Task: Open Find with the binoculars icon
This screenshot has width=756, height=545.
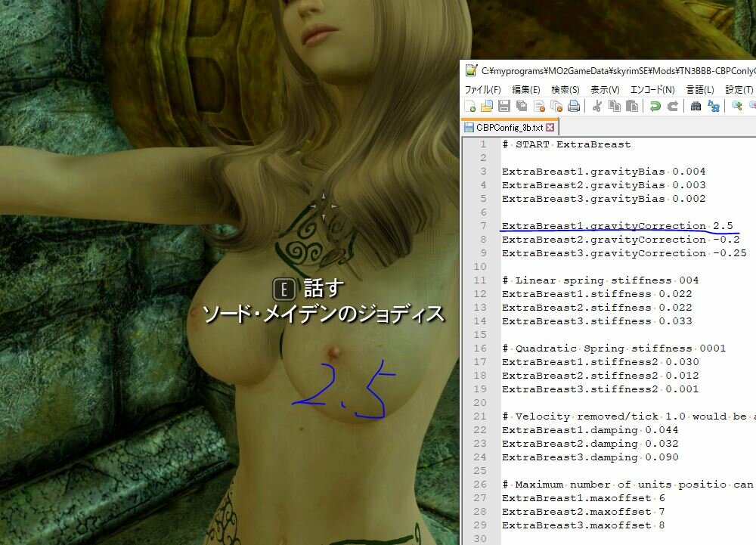Action: pyautogui.click(x=696, y=106)
